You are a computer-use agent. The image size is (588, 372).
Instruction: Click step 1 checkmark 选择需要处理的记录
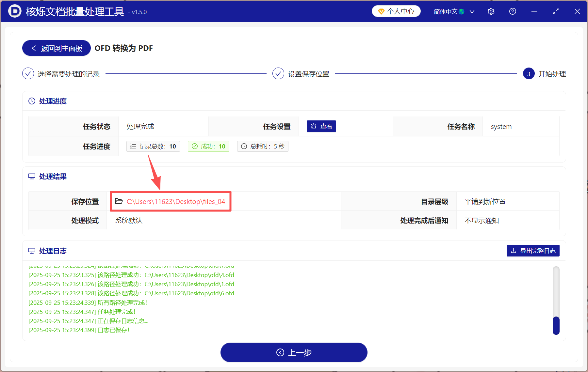coord(28,73)
